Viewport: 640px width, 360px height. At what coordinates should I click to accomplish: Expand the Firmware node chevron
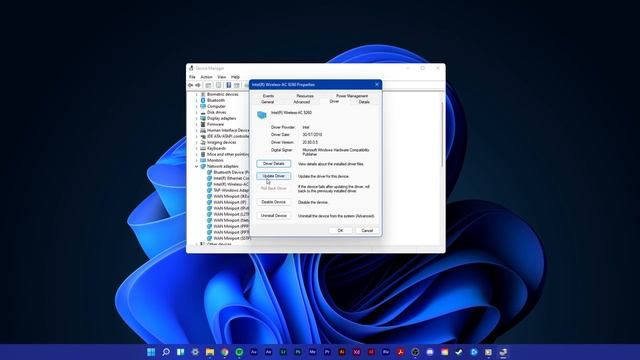196,124
